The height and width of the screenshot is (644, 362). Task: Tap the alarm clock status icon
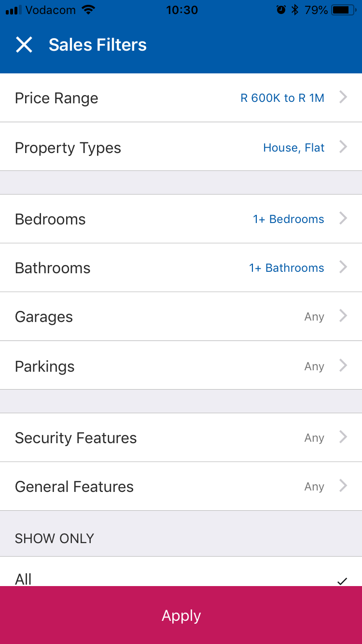pyautogui.click(x=281, y=10)
